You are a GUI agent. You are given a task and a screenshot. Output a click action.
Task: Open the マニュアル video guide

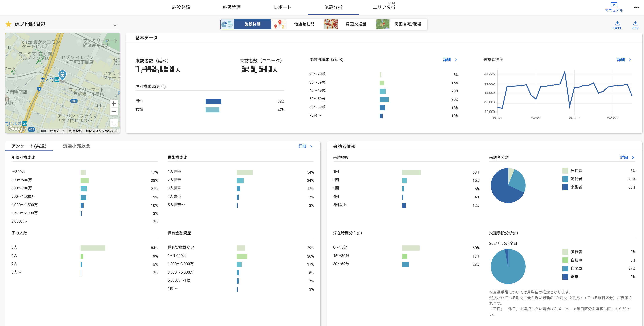614,7
